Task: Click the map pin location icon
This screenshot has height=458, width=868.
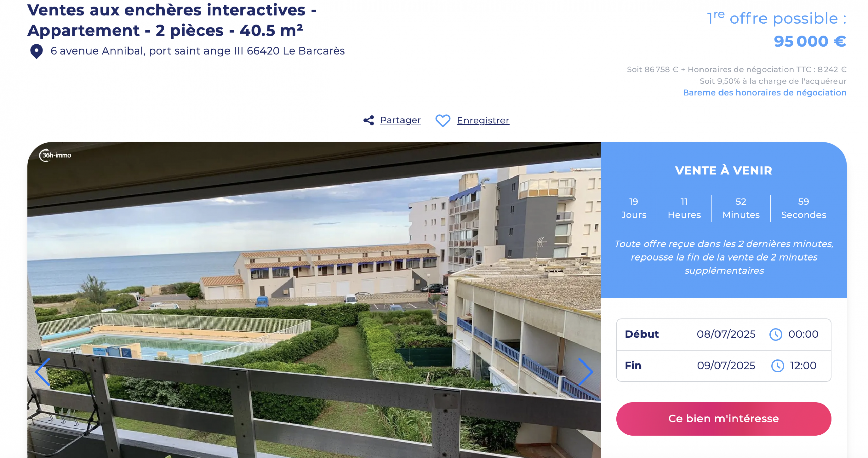Action: [x=36, y=51]
